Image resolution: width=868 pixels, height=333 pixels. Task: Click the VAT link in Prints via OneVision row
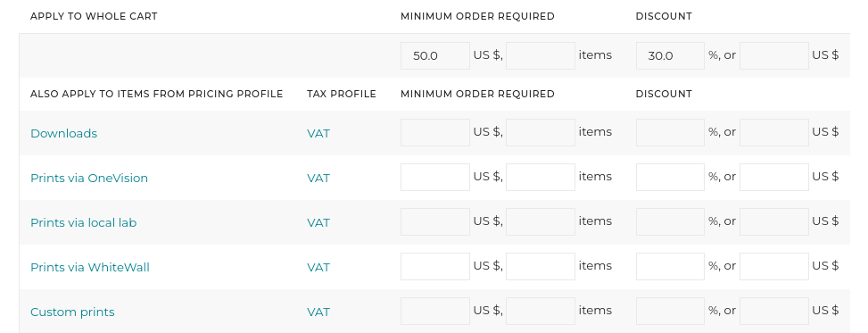318,179
